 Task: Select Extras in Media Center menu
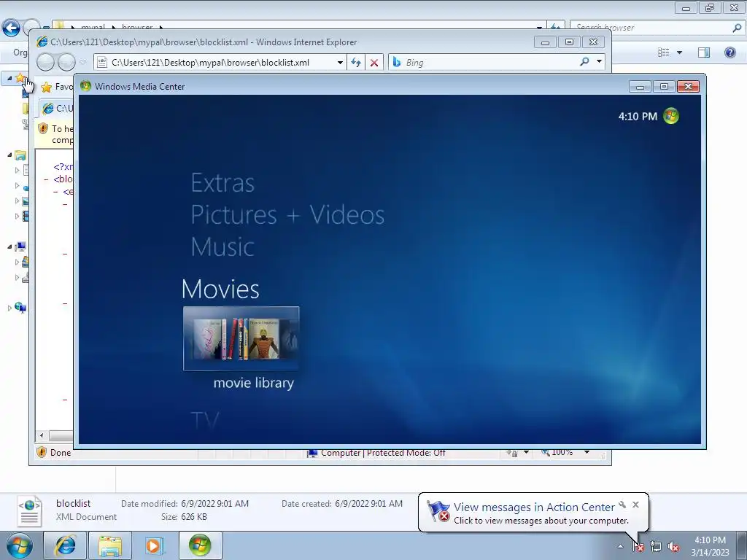pyautogui.click(x=222, y=183)
